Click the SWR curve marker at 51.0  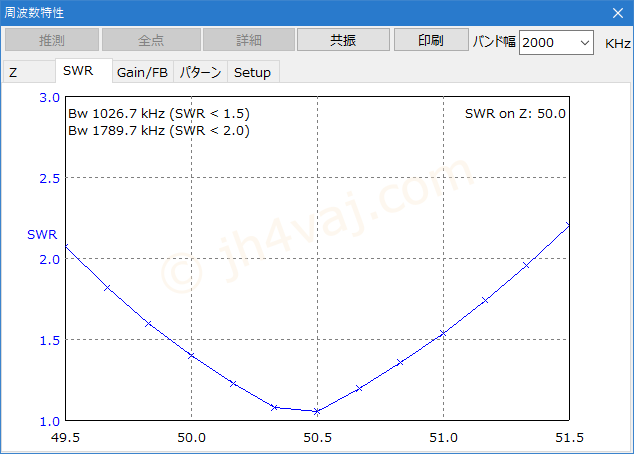point(443,333)
